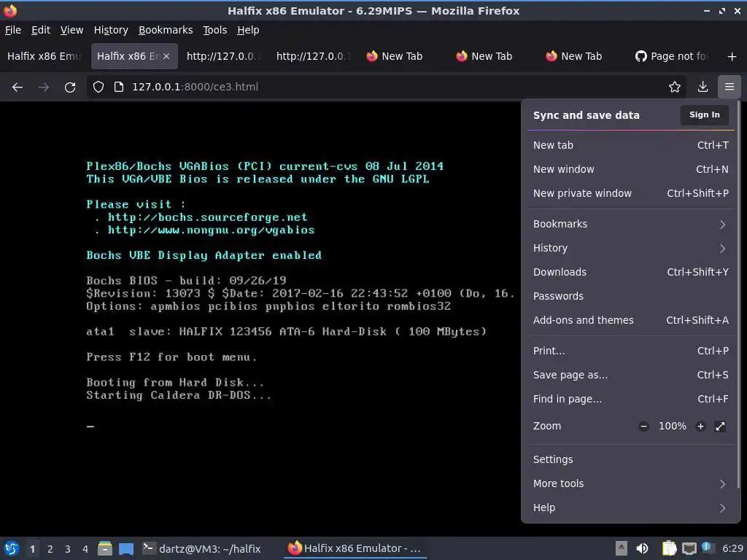Image resolution: width=747 pixels, height=560 pixels.
Task: Increase zoom with the plus button
Action: 700,426
